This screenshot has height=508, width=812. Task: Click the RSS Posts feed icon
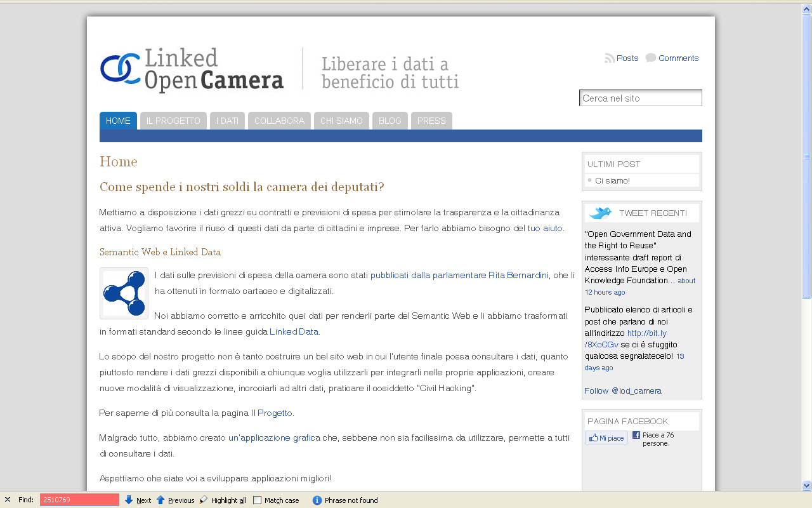(610, 58)
